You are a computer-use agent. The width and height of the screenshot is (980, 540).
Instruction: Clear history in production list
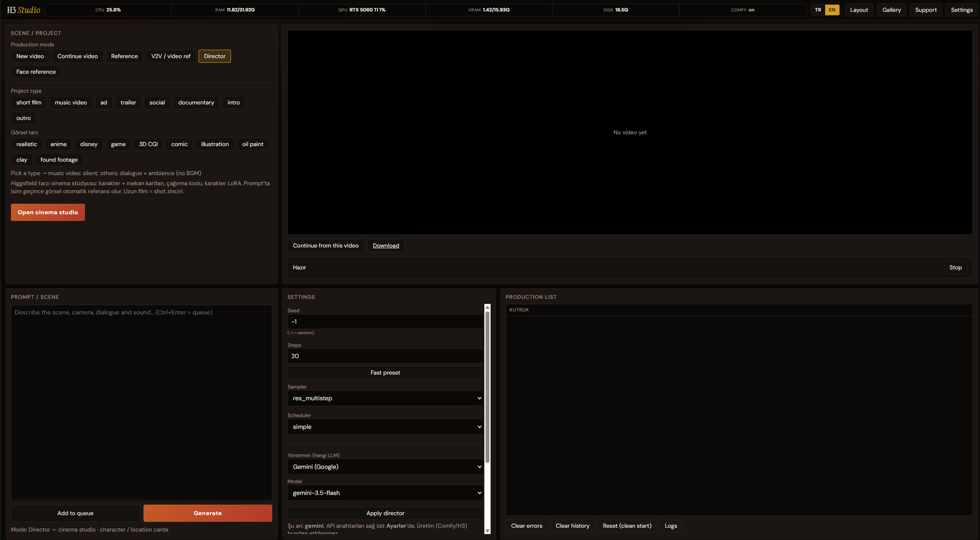click(x=572, y=526)
